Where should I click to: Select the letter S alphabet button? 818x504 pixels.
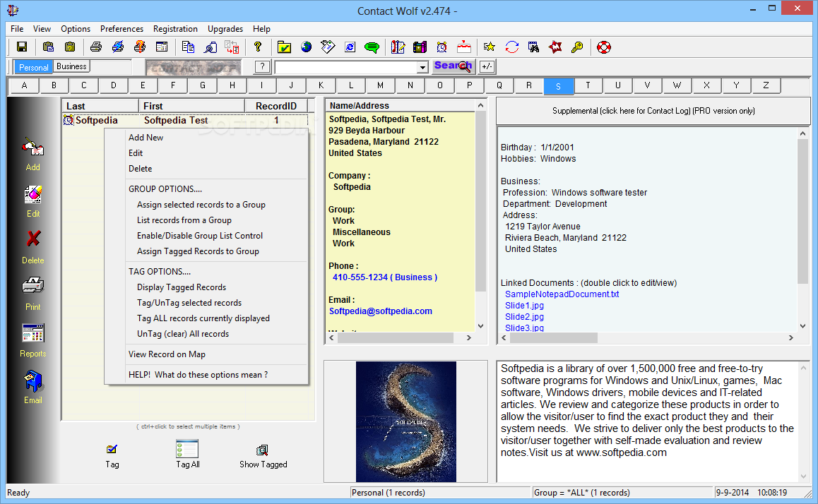[x=558, y=86]
